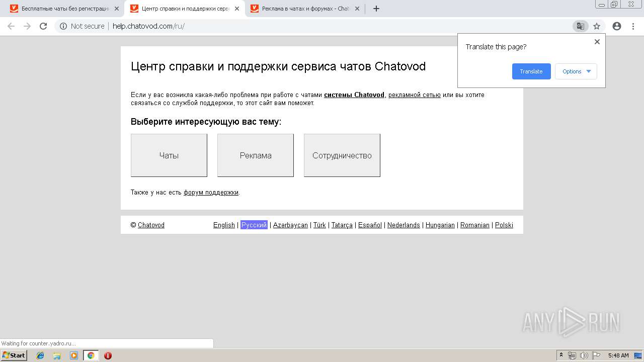The height and width of the screenshot is (362, 644).
Task: Expand the translate Options dropdown
Action: [x=576, y=71]
